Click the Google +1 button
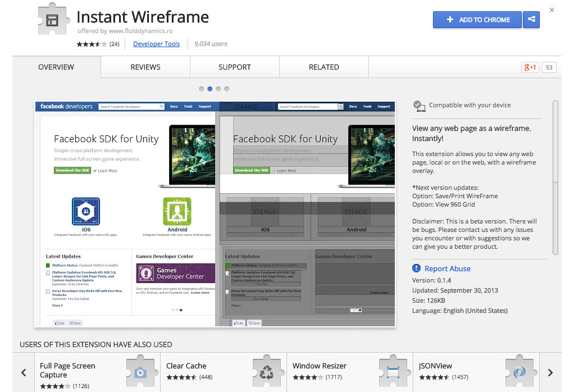Screen dimensions: 574x392 (x=530, y=67)
